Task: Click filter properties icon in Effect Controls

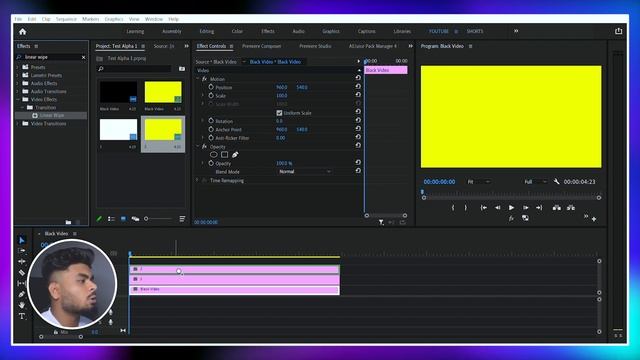Action: click(x=381, y=222)
